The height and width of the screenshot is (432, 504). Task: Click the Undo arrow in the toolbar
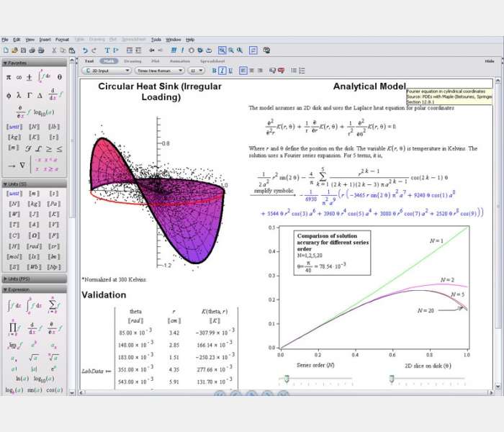coord(85,50)
